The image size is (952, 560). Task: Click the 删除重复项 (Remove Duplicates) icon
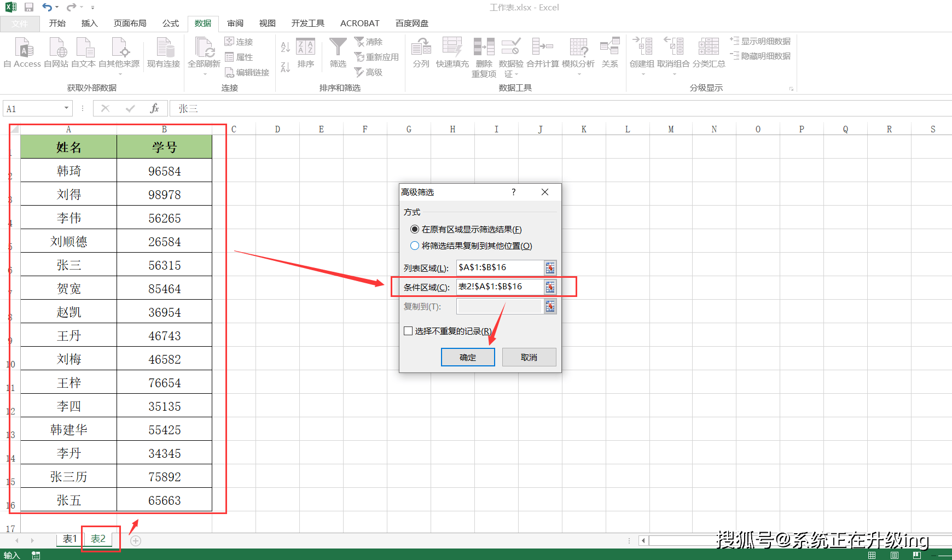point(484,48)
